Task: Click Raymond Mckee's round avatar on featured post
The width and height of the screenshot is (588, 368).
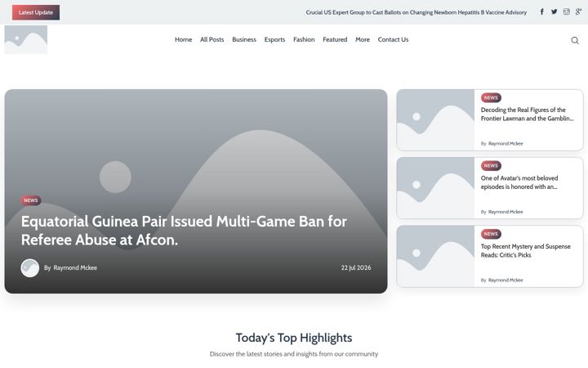Action: pos(30,268)
